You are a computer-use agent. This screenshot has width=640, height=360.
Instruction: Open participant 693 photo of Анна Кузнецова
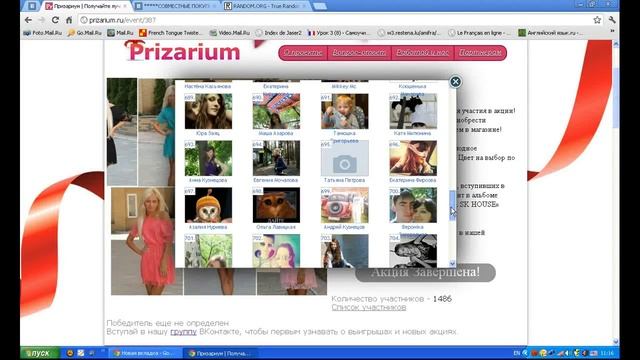click(x=208, y=158)
